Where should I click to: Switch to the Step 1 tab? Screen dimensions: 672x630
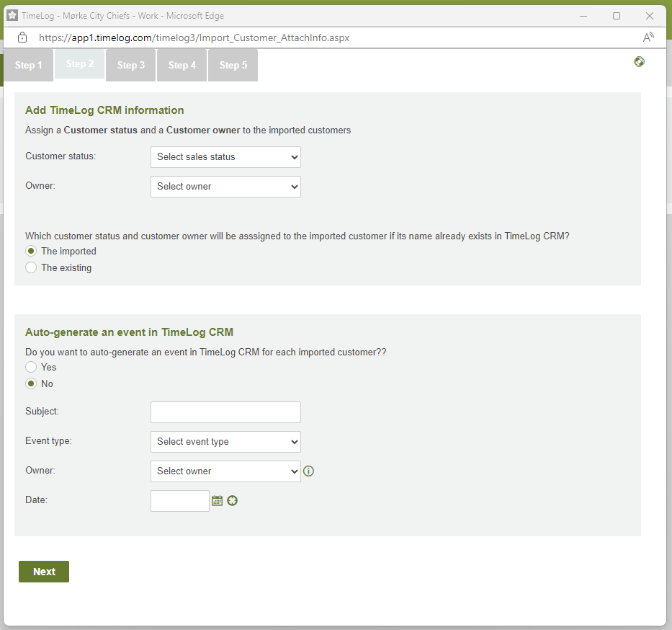tap(29, 66)
